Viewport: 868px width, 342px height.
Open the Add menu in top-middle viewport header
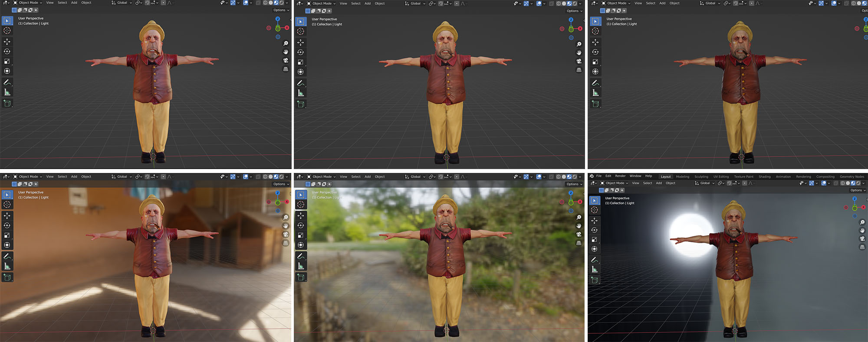pyautogui.click(x=367, y=3)
